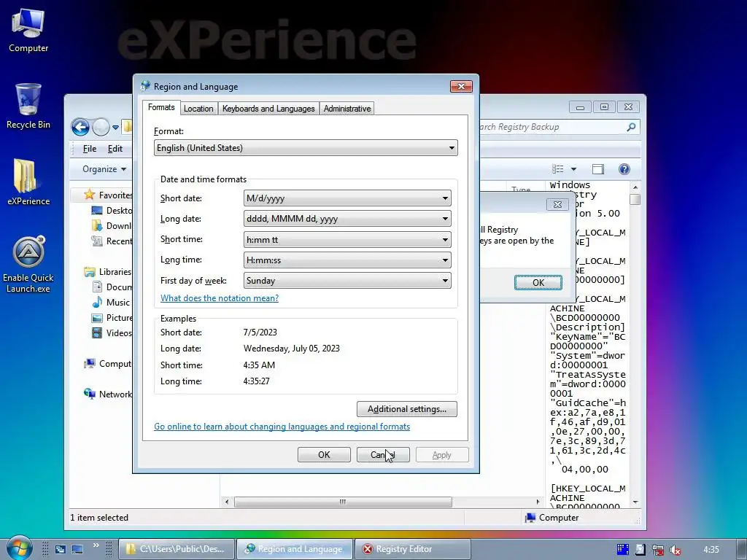
Task: Open the Short date format dropdown
Action: [347, 198]
